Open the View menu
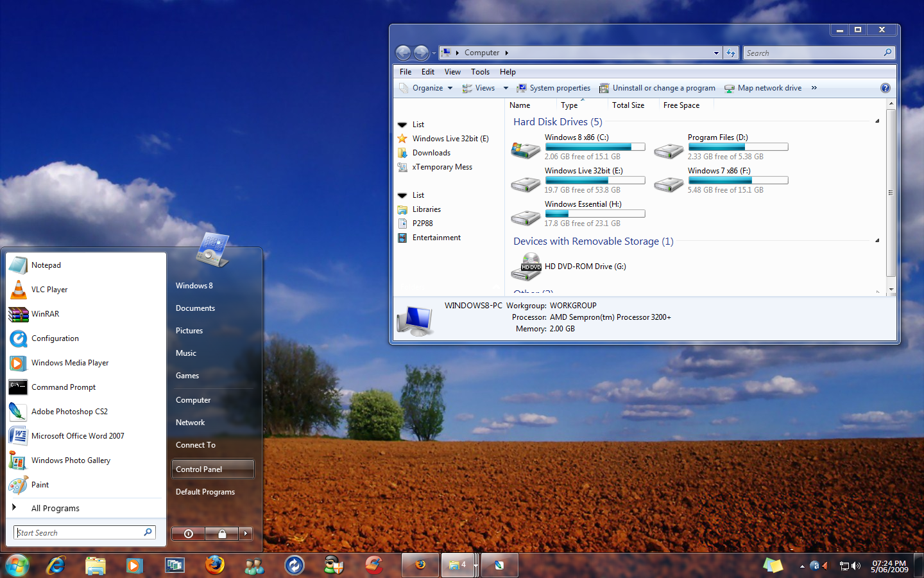The image size is (924, 578). 452,72
